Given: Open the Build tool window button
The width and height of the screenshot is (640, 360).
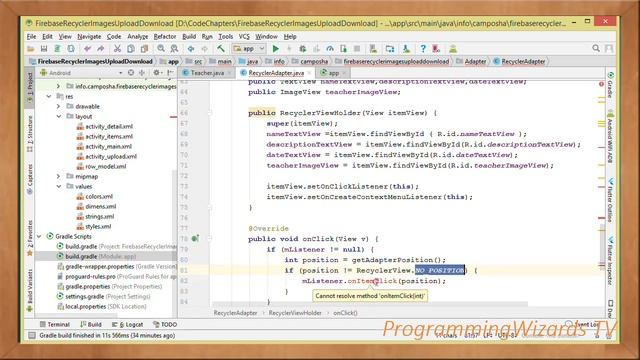Looking at the screenshot, I should coord(91,324).
